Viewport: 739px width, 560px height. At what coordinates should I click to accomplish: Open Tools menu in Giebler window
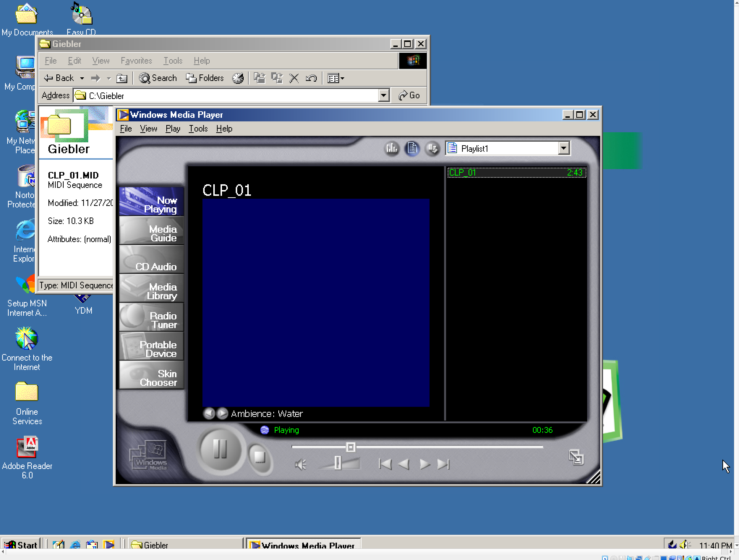(173, 61)
